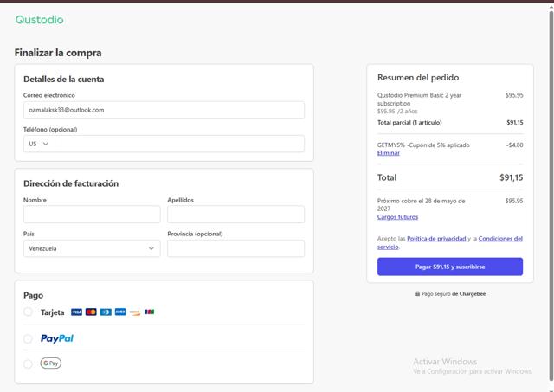Click Pago seguro de Chargebee text

point(454,294)
